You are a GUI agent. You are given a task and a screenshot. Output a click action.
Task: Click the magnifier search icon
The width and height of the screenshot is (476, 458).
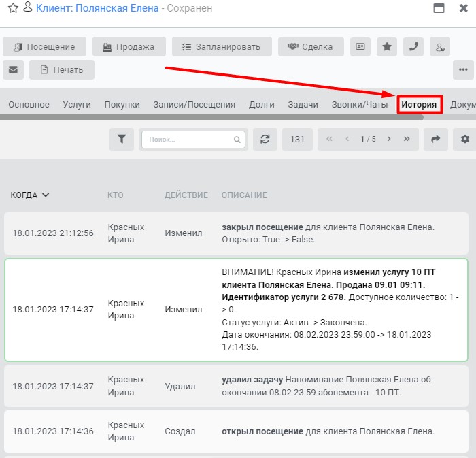tap(237, 140)
